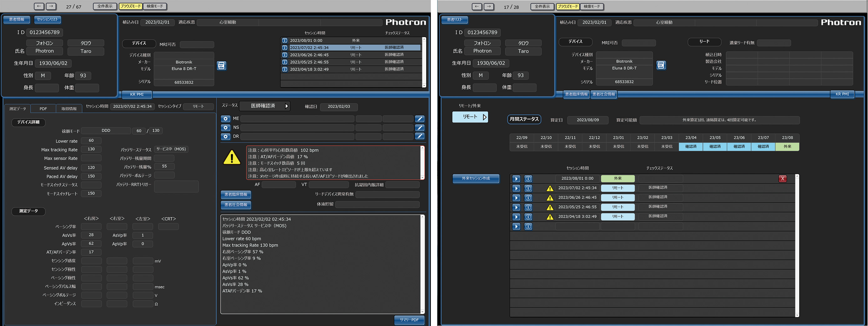868x326 pixels.
Task: Click warning triangle on 2023/05/25 row, right window
Action: coord(550,208)
